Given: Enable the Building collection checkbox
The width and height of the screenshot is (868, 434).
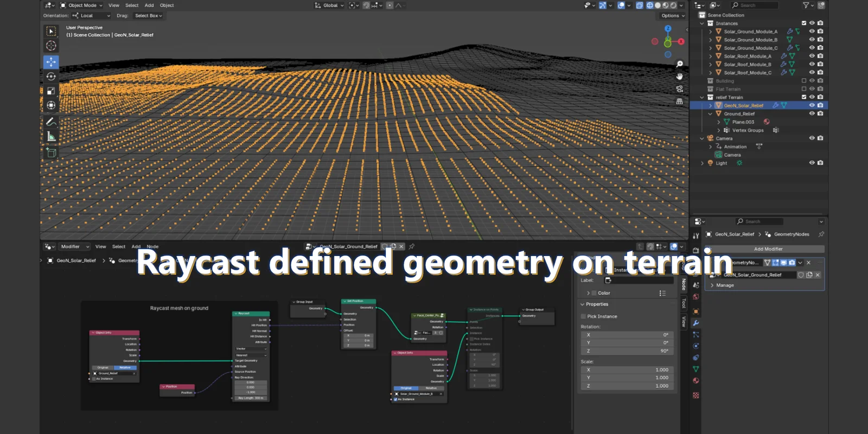Looking at the screenshot, I should (x=804, y=81).
